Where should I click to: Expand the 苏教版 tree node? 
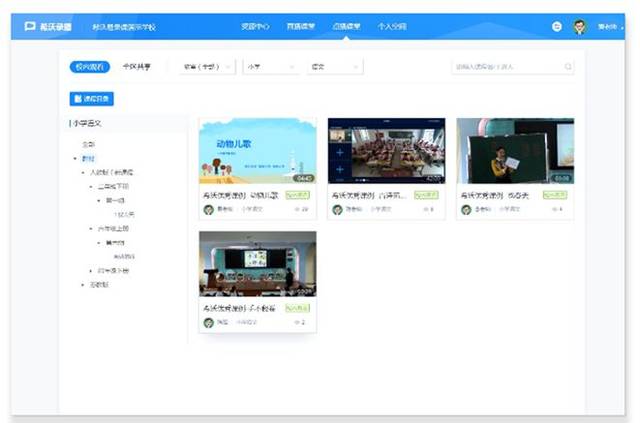[x=83, y=285]
